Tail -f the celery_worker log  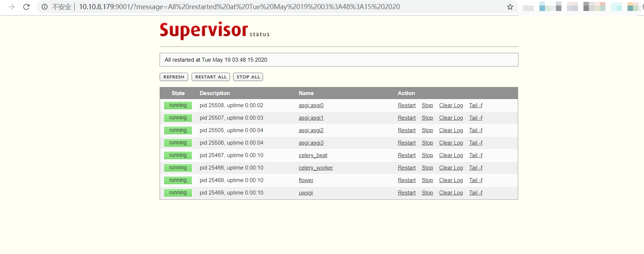476,168
